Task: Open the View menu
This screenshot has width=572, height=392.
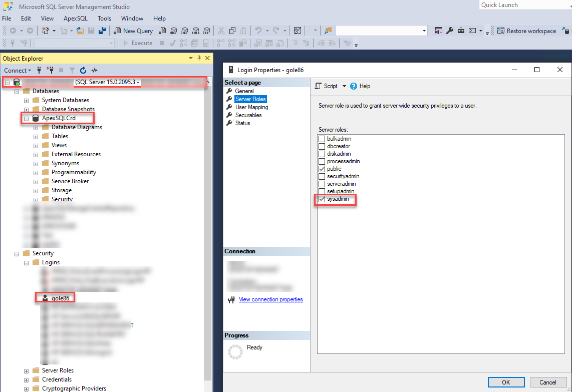Action: point(47,18)
